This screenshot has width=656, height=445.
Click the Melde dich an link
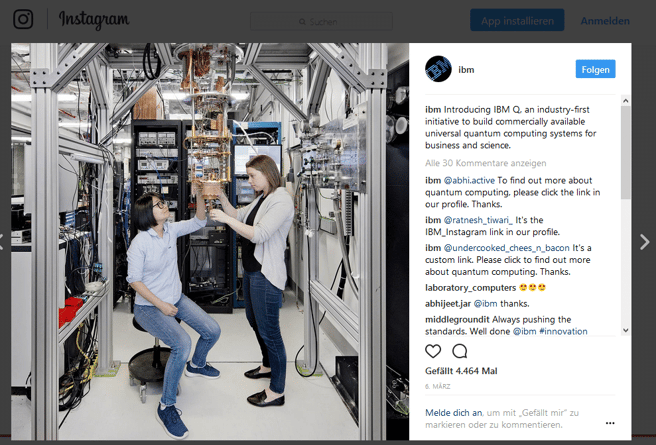[454, 413]
